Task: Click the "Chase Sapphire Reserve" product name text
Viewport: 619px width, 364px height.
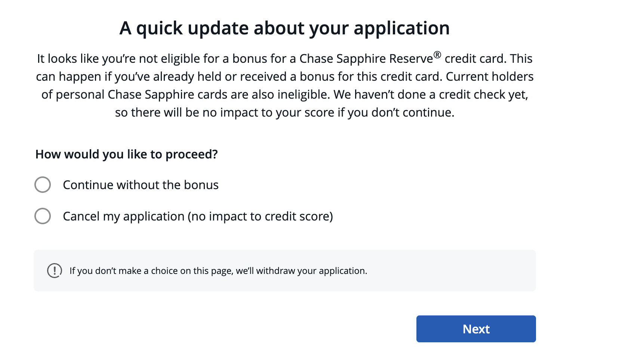Action: click(366, 59)
